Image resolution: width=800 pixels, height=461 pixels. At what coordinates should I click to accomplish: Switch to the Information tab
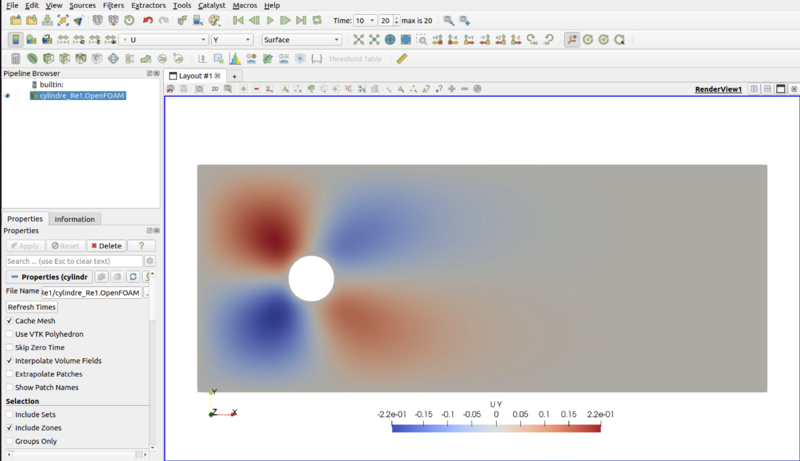(74, 219)
